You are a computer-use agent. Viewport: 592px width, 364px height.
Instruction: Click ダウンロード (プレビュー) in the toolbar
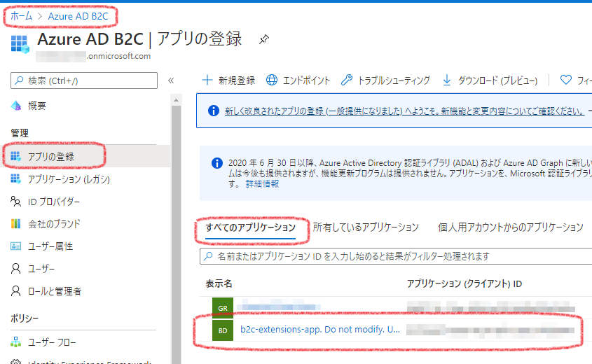(x=490, y=80)
